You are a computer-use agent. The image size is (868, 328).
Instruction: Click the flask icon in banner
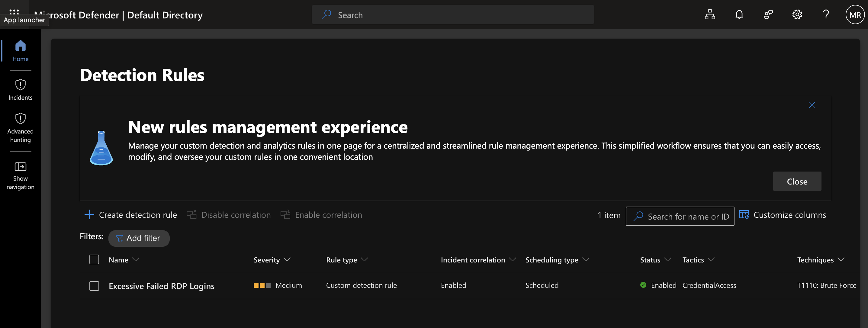(x=101, y=148)
